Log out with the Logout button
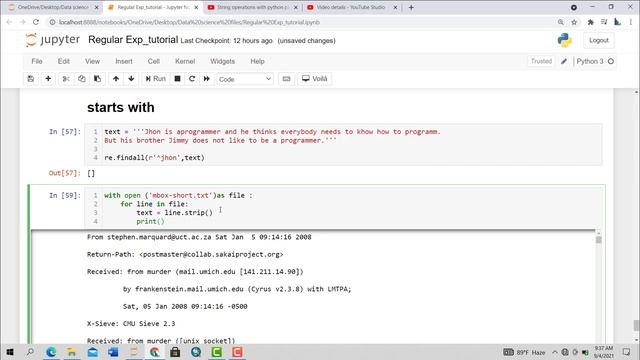Screen dimensions: 640x360 coord(599,40)
